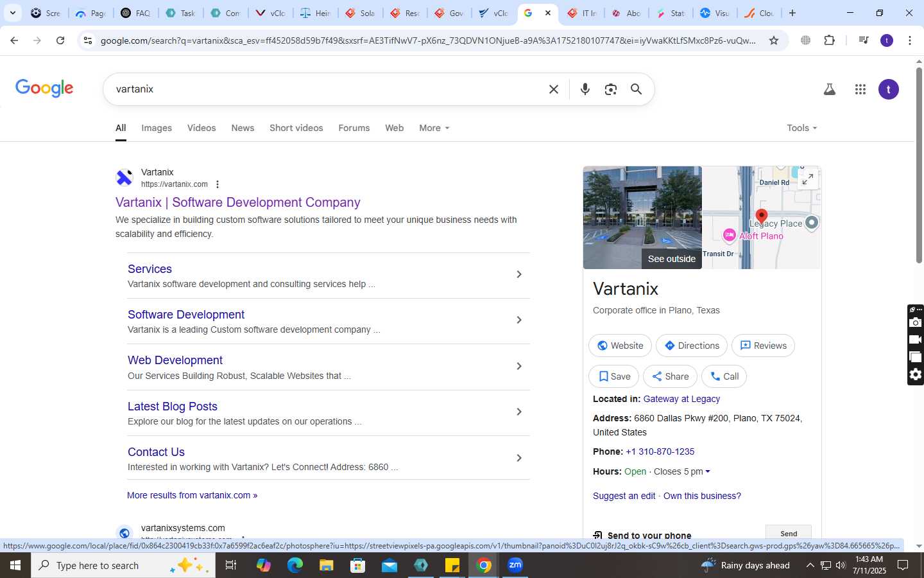The image size is (924, 578).
Task: Click phone number +1 310-870-1235
Action: click(660, 451)
